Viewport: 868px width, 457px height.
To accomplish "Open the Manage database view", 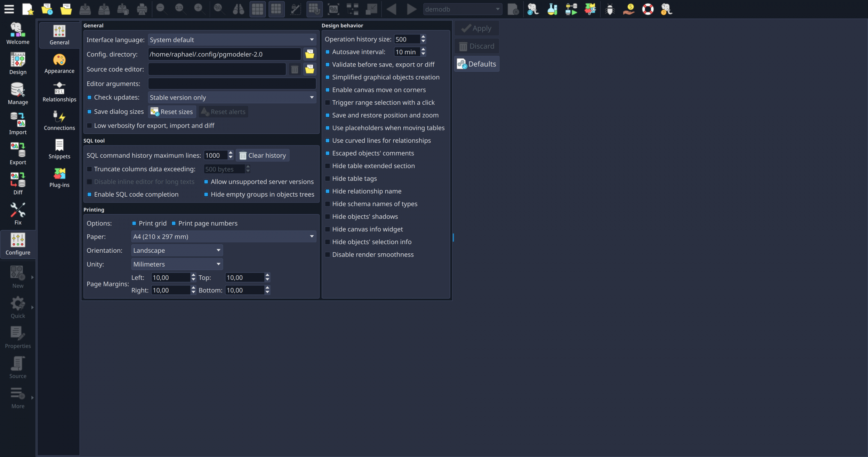I will click(x=18, y=93).
